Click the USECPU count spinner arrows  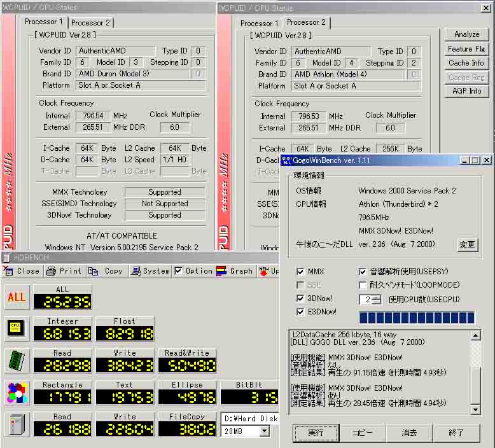click(x=376, y=299)
